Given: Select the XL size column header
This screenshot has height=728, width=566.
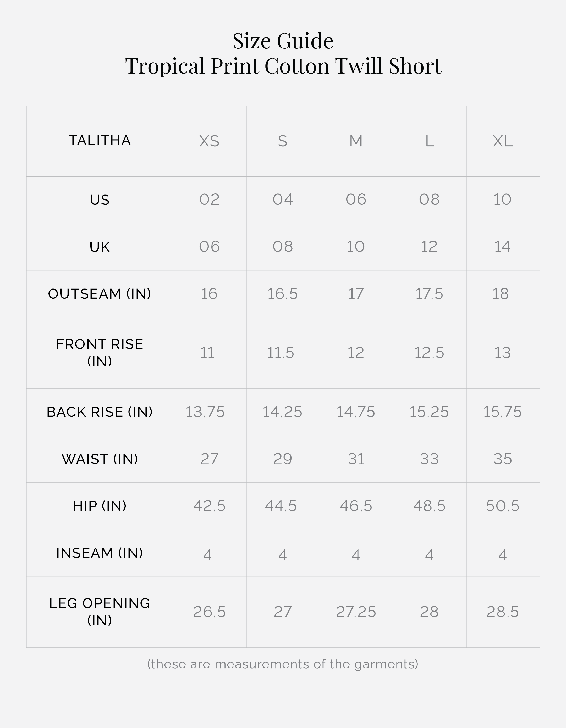Looking at the screenshot, I should click(x=503, y=141).
